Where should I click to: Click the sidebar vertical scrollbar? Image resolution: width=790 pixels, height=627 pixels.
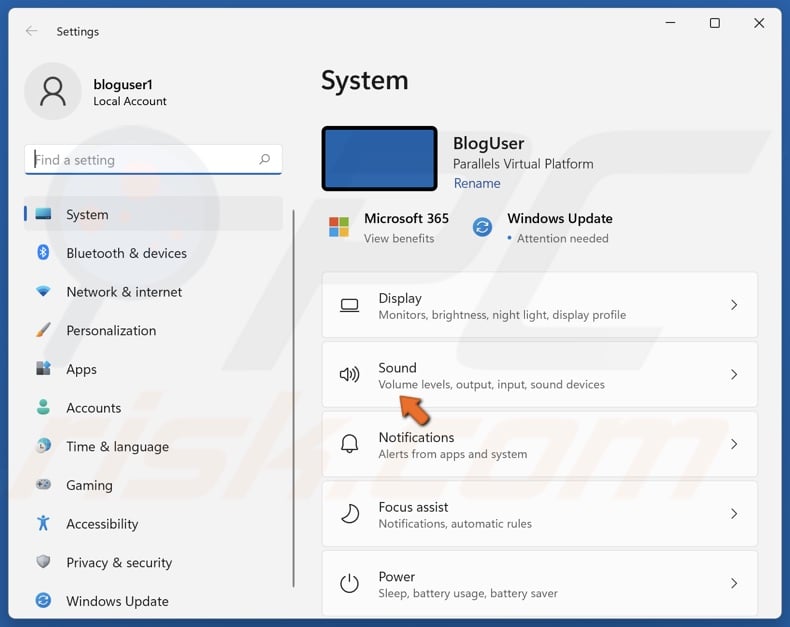click(x=294, y=398)
